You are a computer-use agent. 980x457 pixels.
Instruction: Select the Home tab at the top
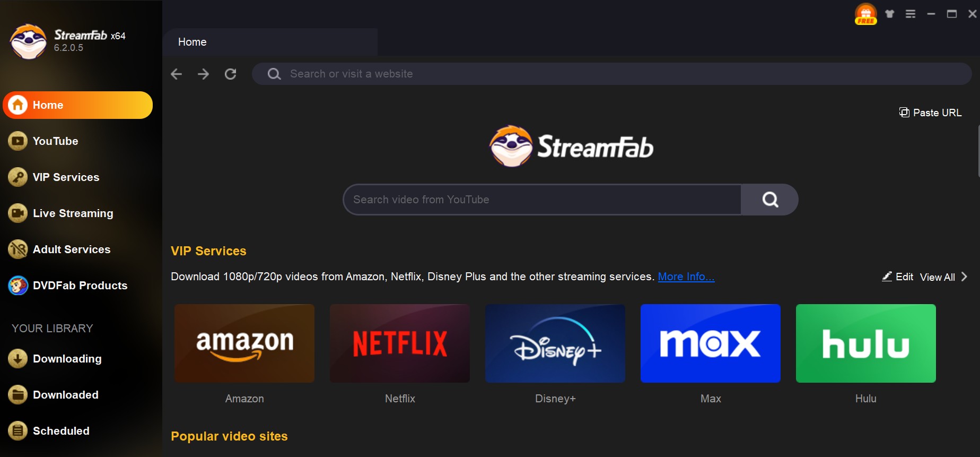pos(270,42)
